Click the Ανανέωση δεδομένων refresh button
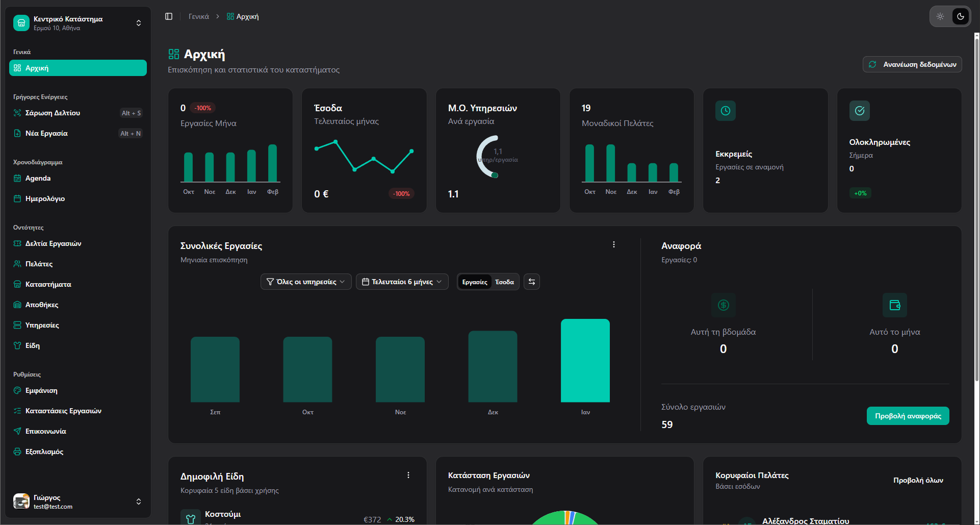 (x=912, y=64)
